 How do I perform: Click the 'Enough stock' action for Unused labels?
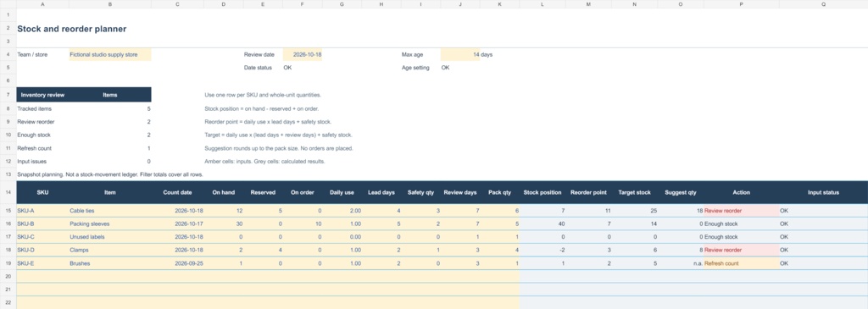click(741, 236)
